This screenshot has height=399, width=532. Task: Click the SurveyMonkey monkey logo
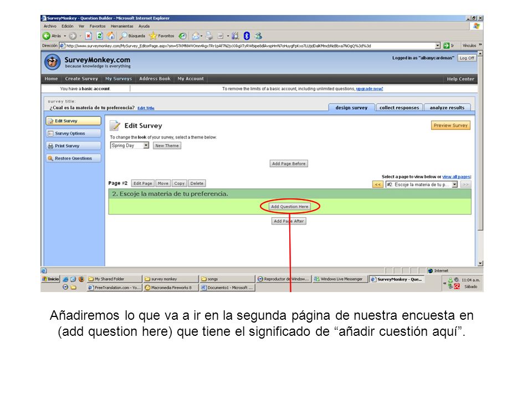click(52, 63)
